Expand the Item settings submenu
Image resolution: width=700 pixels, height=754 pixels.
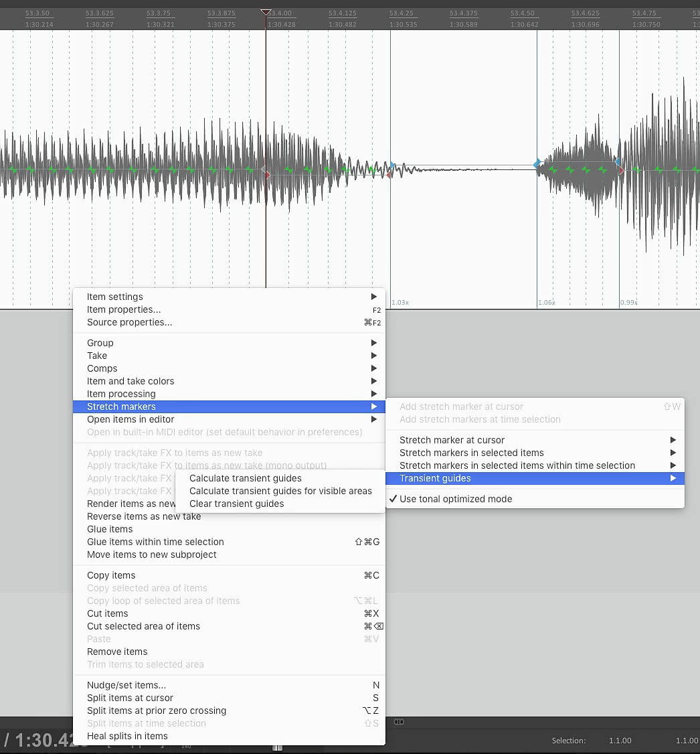coord(229,297)
